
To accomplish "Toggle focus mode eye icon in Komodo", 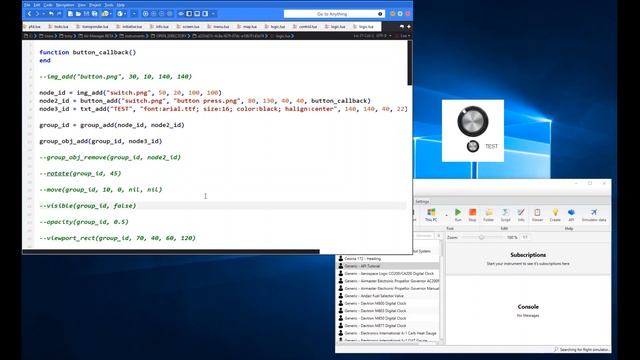I will (x=181, y=14).
